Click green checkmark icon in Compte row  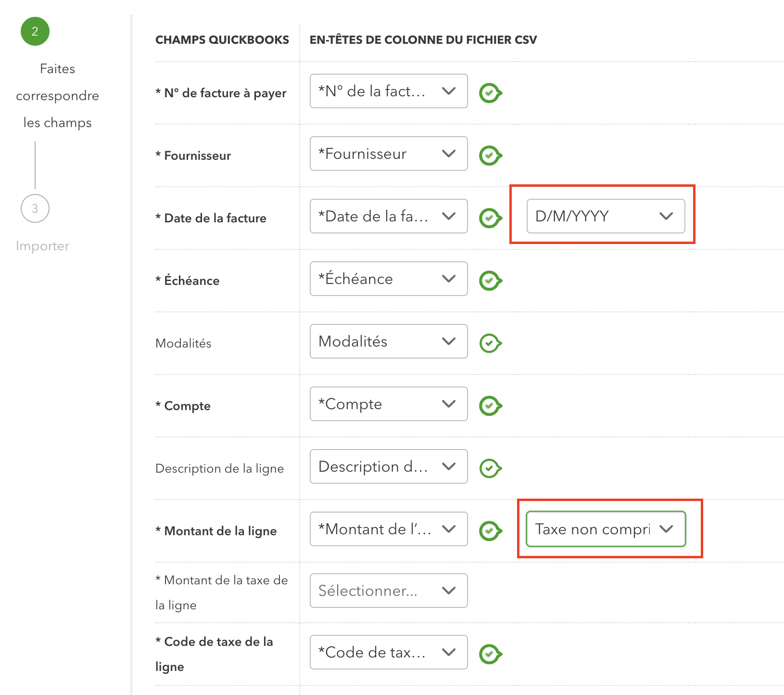[490, 406]
